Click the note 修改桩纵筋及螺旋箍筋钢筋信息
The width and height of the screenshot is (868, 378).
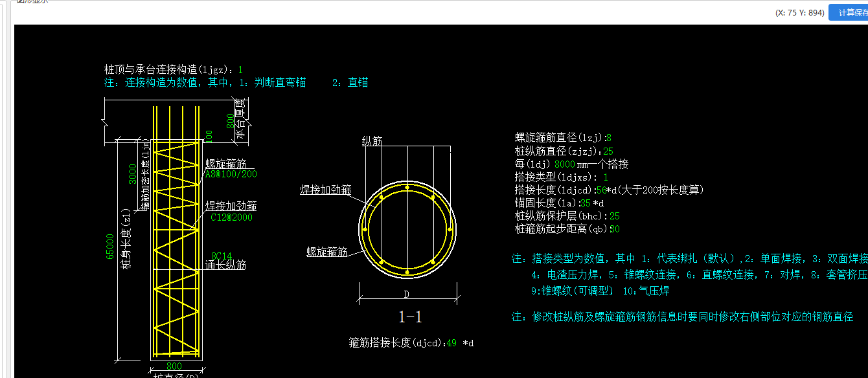[682, 317]
